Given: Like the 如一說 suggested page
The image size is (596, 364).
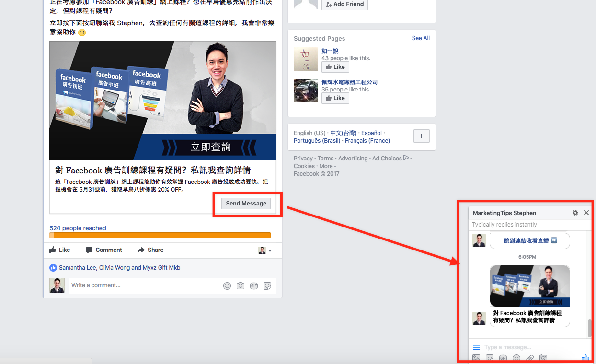Looking at the screenshot, I should coord(335,67).
